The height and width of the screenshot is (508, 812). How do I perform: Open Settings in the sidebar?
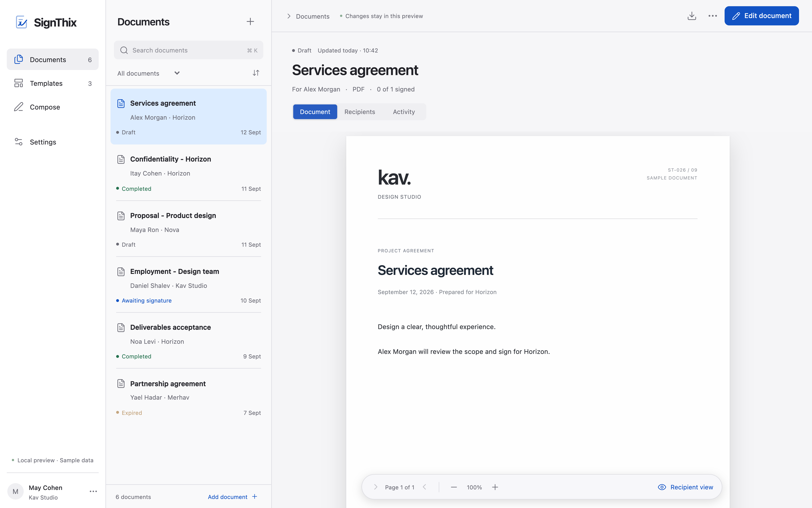click(x=53, y=142)
